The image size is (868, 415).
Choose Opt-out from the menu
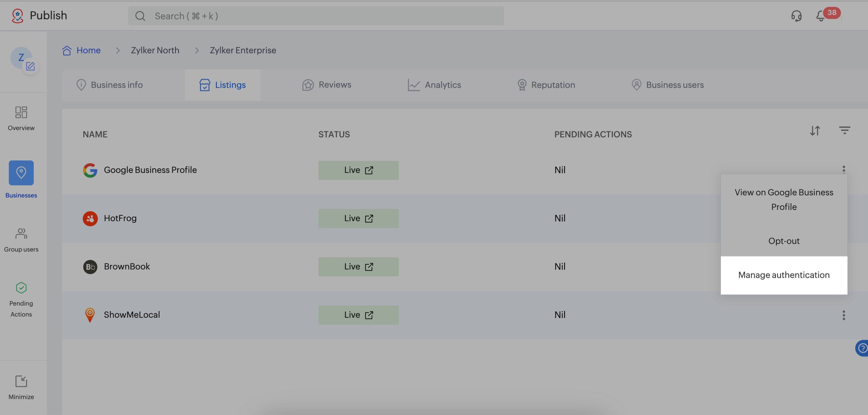pyautogui.click(x=784, y=241)
